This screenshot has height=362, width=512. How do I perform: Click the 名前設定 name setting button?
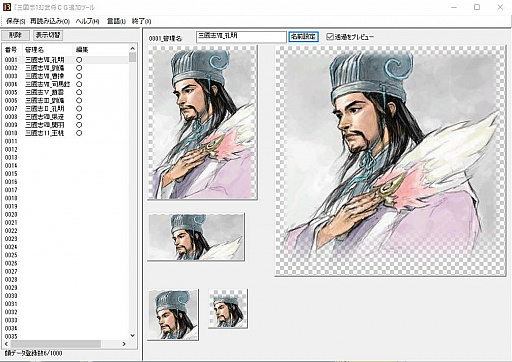303,37
